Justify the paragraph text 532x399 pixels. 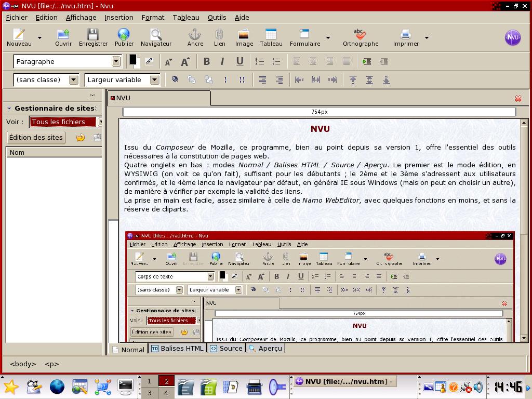coord(347,61)
